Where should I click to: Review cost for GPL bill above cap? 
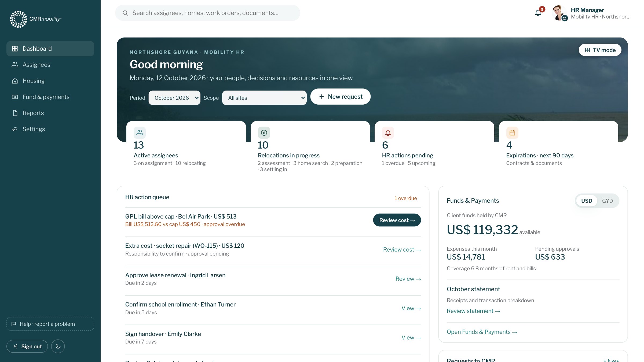[x=397, y=220]
